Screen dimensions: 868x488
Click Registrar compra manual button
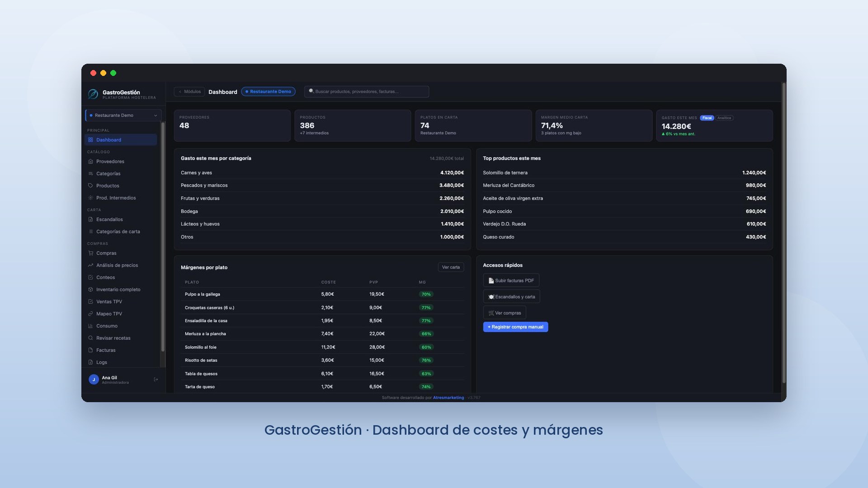coord(515,327)
